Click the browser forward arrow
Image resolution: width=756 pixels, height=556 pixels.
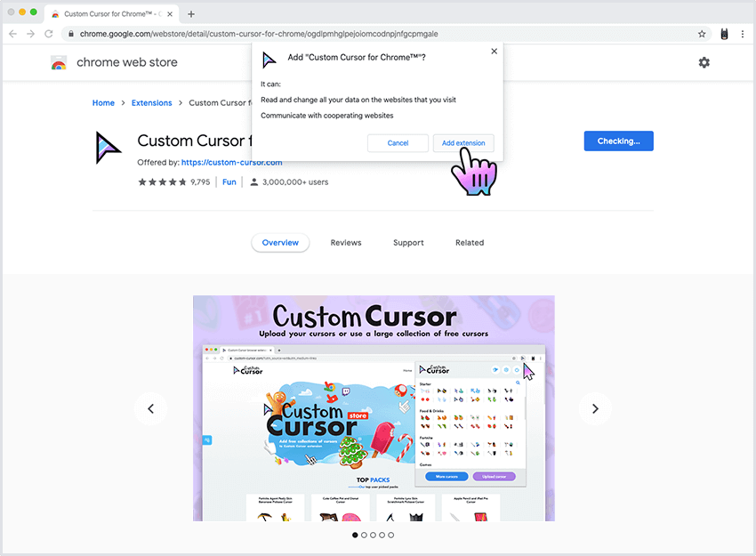tap(31, 34)
